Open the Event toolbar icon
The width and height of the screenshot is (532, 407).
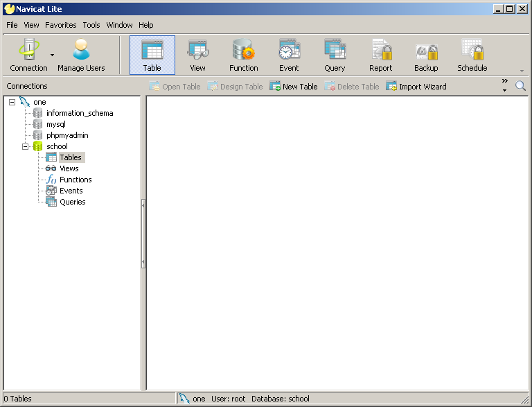coord(289,55)
